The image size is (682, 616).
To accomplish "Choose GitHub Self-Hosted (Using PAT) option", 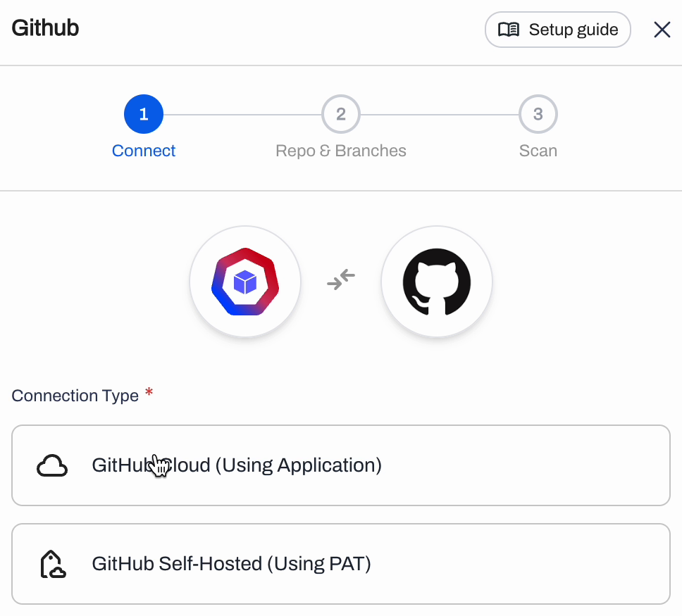I will point(341,564).
